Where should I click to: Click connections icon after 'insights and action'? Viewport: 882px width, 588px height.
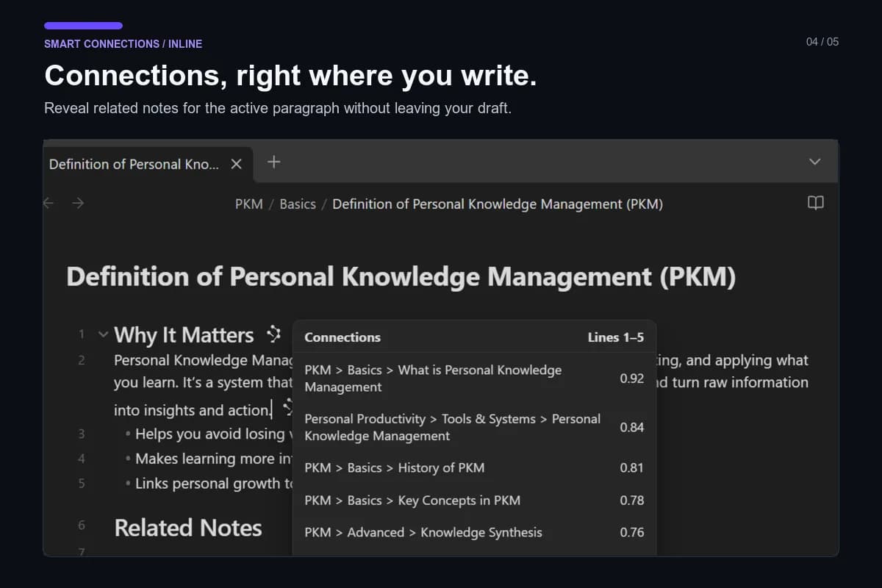point(287,407)
